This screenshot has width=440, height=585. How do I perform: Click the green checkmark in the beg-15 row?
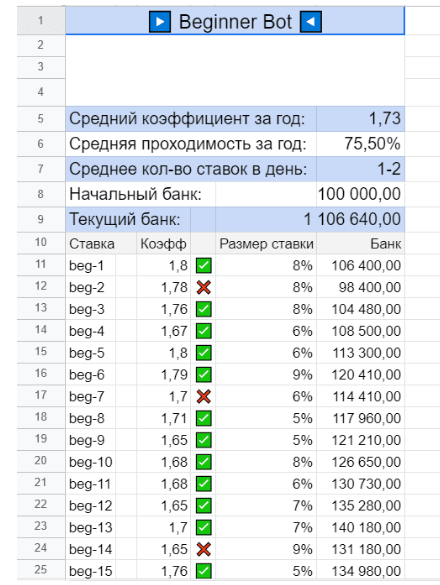(x=204, y=571)
